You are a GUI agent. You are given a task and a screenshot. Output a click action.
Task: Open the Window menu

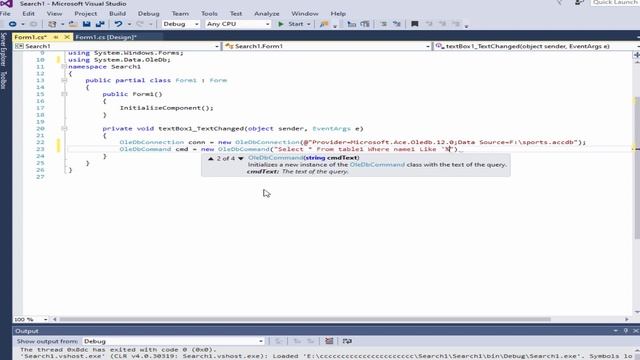304,13
